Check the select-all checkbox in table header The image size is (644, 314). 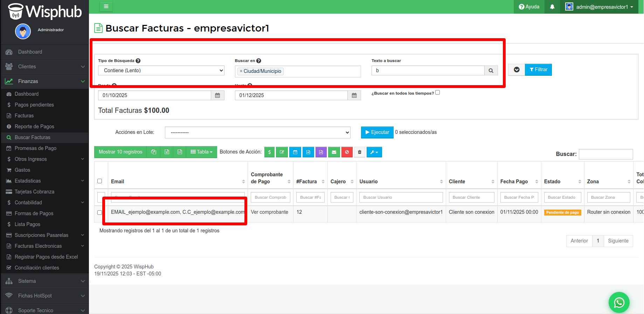click(100, 181)
